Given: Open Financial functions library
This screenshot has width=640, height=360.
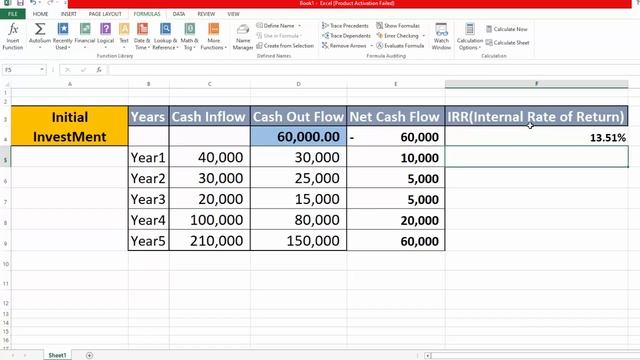Looking at the screenshot, I should pos(85,36).
